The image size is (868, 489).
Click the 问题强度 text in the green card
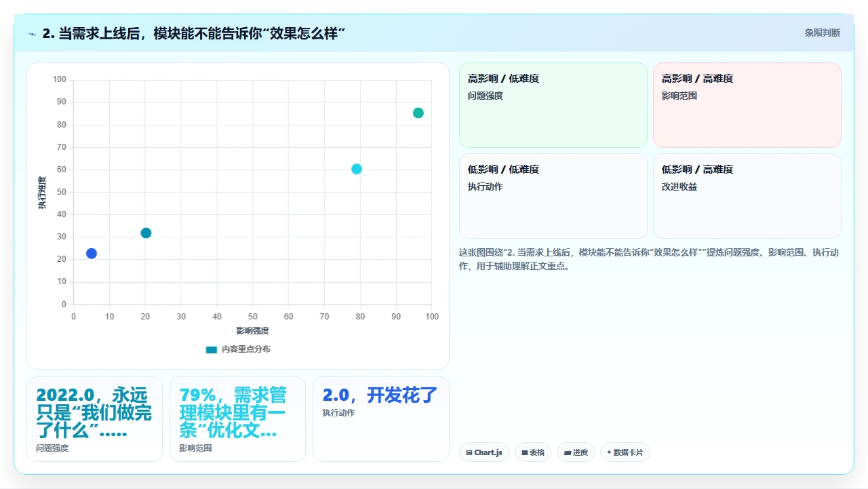click(x=486, y=96)
